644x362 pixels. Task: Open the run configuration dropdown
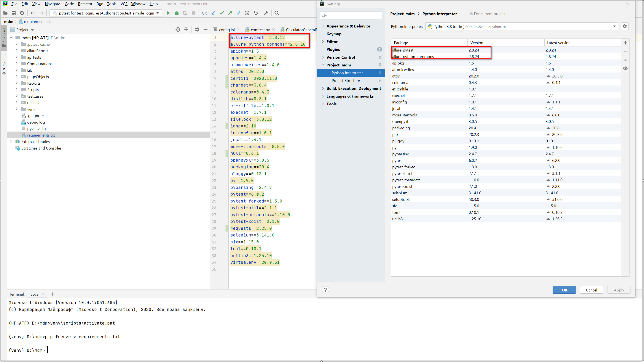(158, 13)
